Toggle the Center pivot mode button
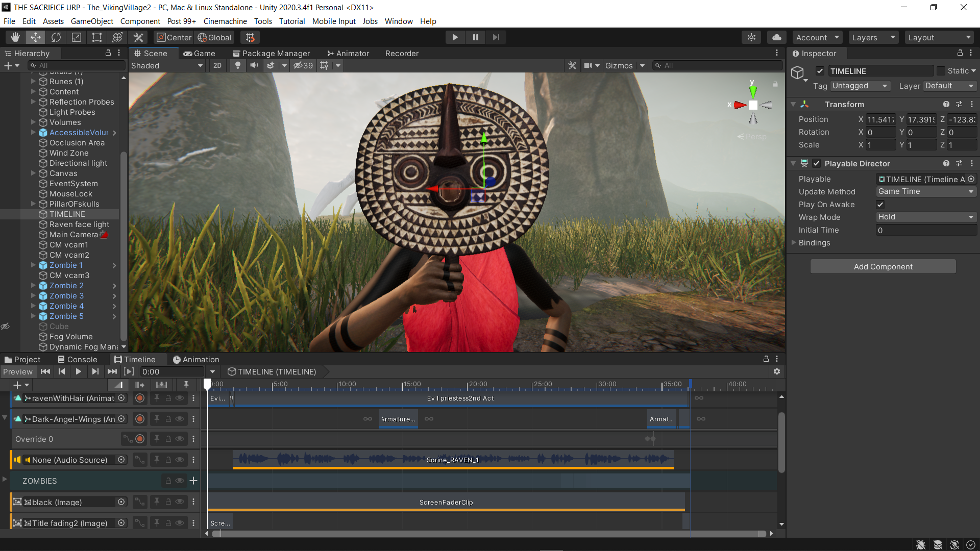This screenshot has width=980, height=551. [x=174, y=37]
